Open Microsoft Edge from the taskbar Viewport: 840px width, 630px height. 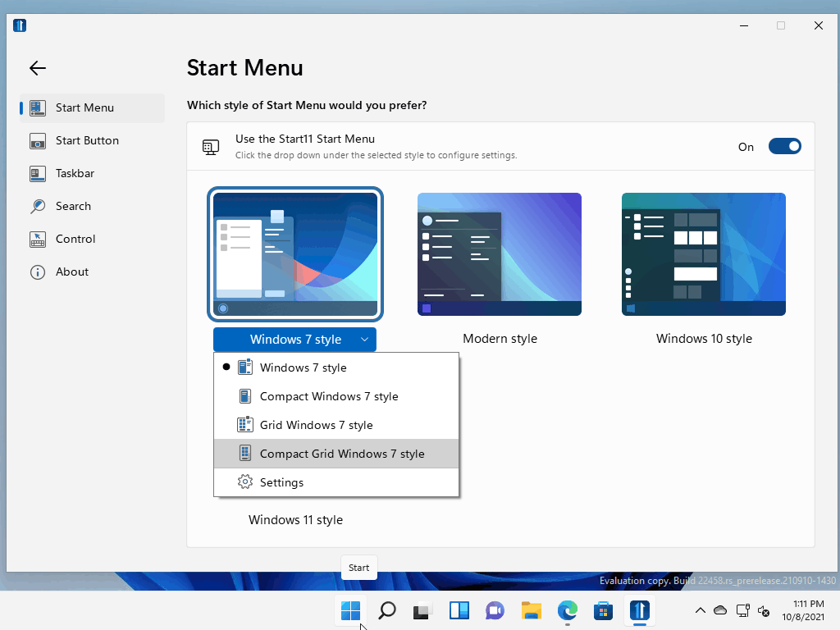(567, 611)
